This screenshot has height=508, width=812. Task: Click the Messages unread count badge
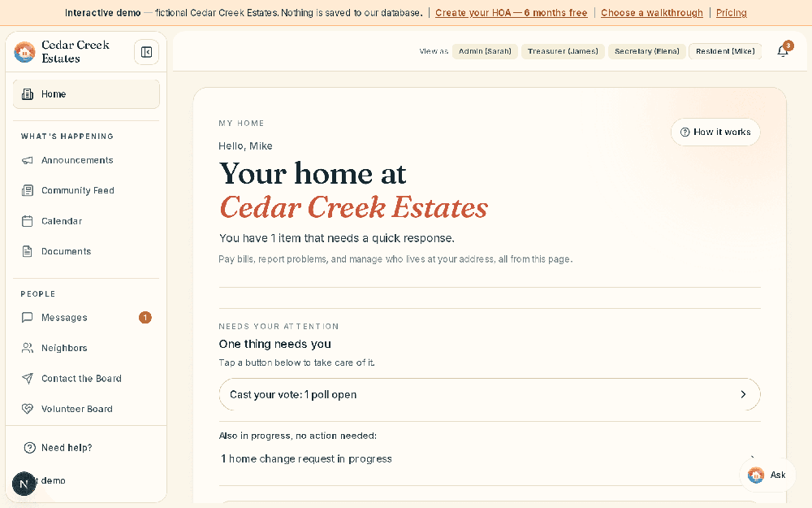145,317
